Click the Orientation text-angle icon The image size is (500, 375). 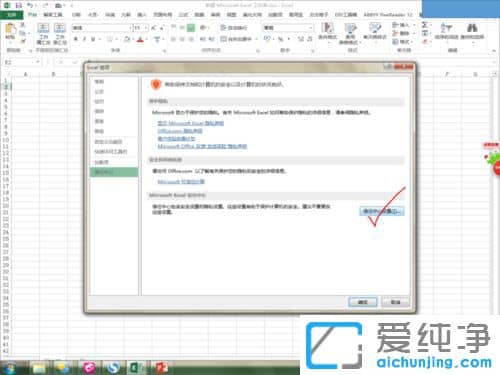[x=203, y=28]
